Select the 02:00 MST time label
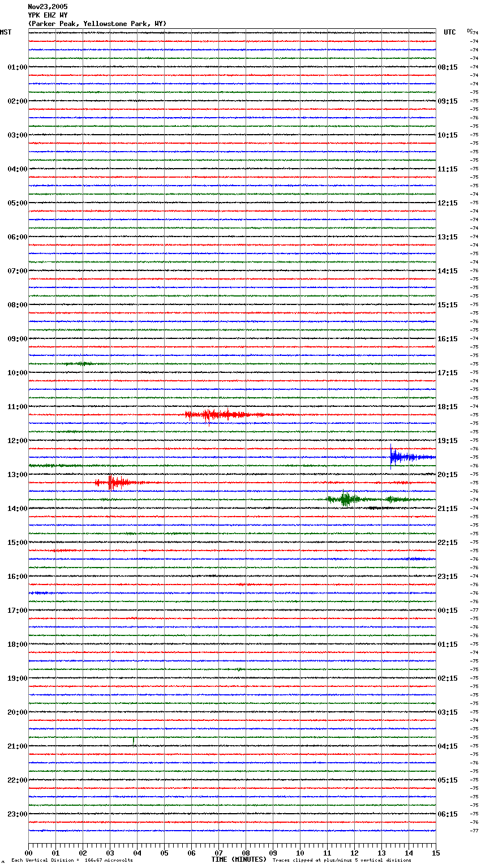 [18, 101]
